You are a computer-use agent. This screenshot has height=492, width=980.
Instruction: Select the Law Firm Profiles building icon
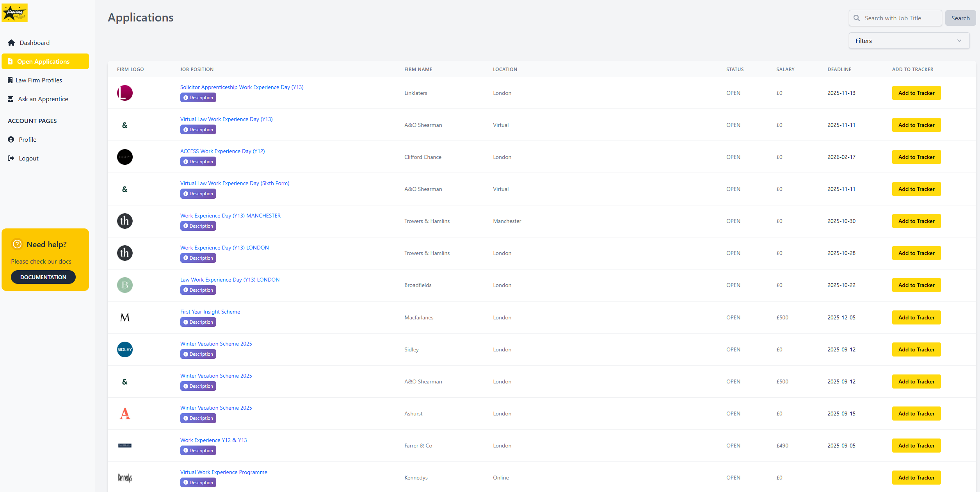pos(11,80)
